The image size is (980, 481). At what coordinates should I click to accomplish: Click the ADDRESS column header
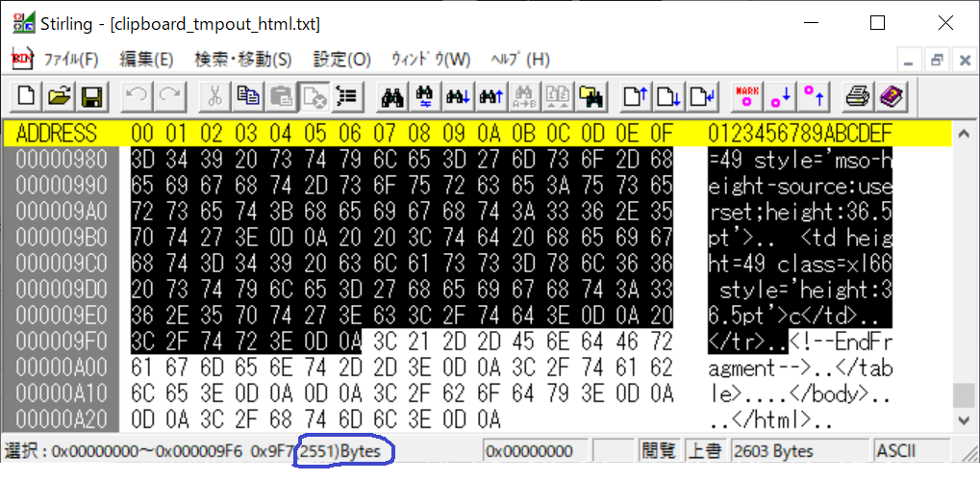click(x=57, y=133)
